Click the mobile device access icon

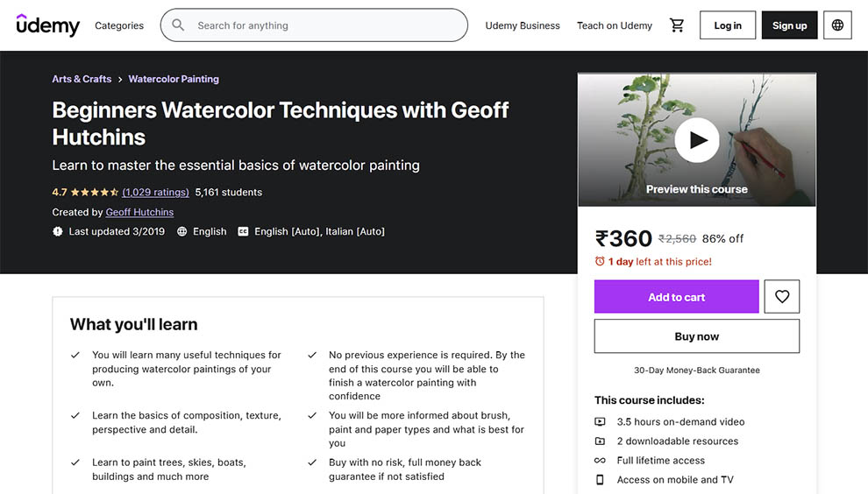600,480
